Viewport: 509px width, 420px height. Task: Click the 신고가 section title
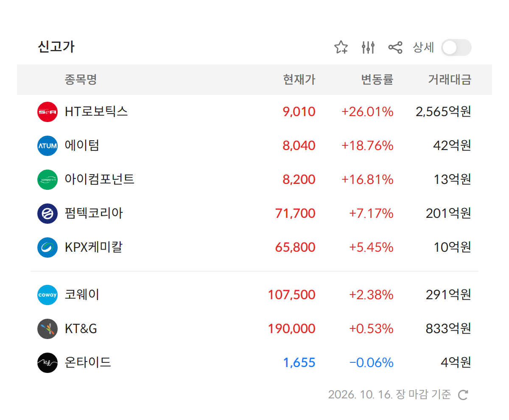tap(56, 47)
